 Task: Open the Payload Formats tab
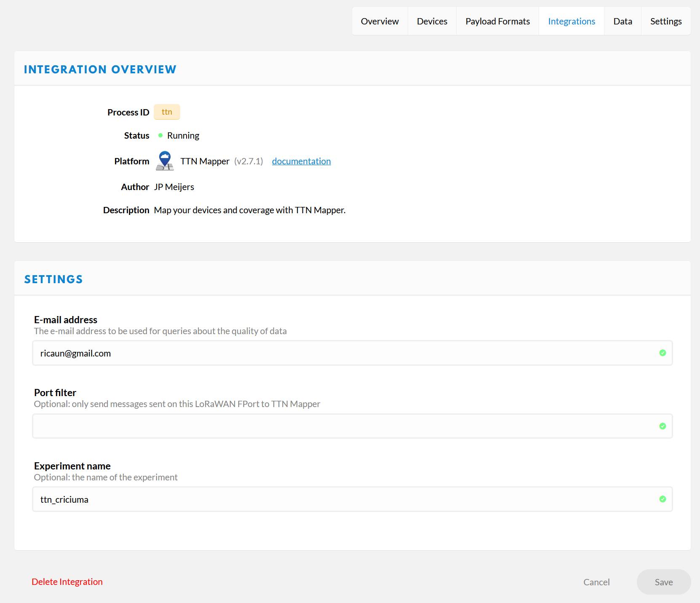497,21
